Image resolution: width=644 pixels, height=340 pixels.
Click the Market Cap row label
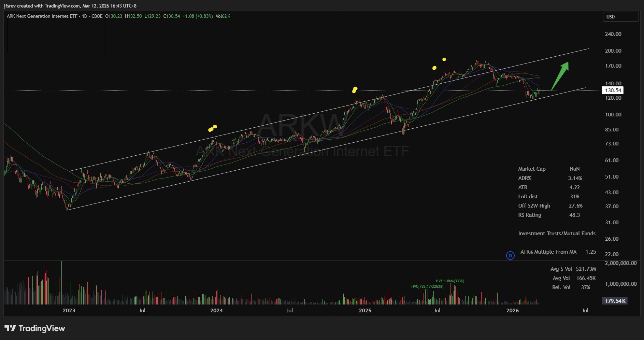pyautogui.click(x=532, y=169)
